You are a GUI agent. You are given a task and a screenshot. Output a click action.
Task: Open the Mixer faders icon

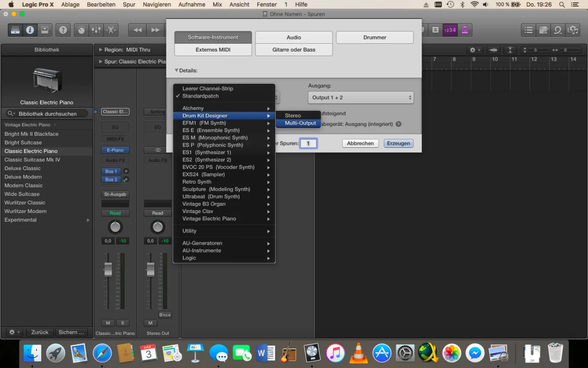coord(96,30)
